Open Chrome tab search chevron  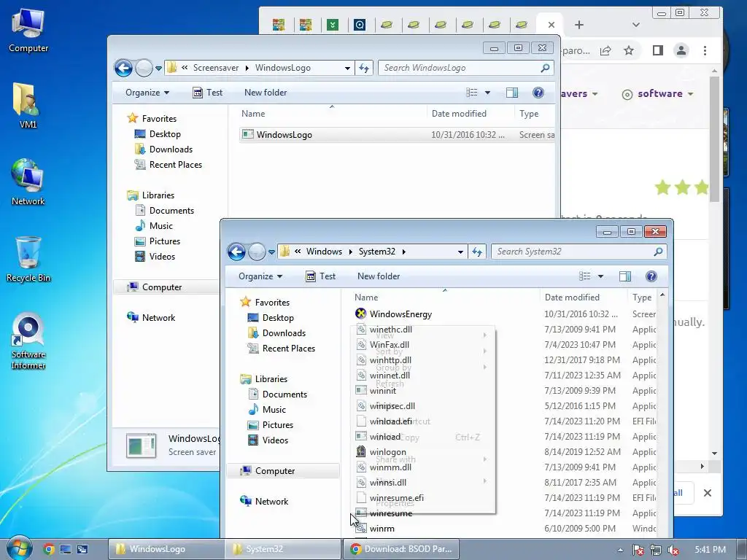coord(636,25)
